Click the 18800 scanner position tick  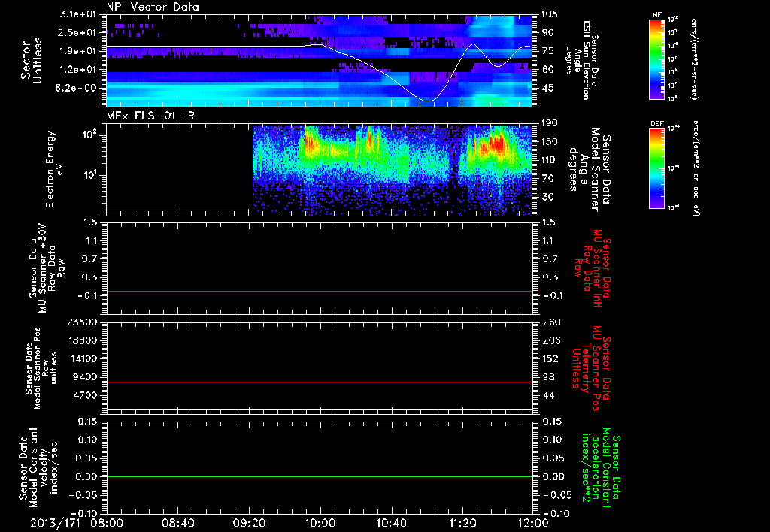tap(82, 340)
